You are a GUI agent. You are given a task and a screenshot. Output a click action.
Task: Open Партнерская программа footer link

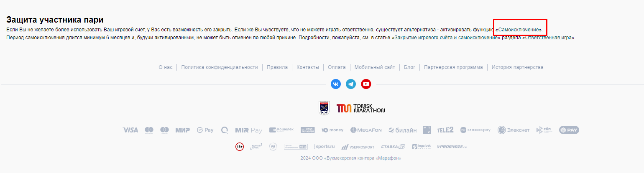pyautogui.click(x=453, y=67)
